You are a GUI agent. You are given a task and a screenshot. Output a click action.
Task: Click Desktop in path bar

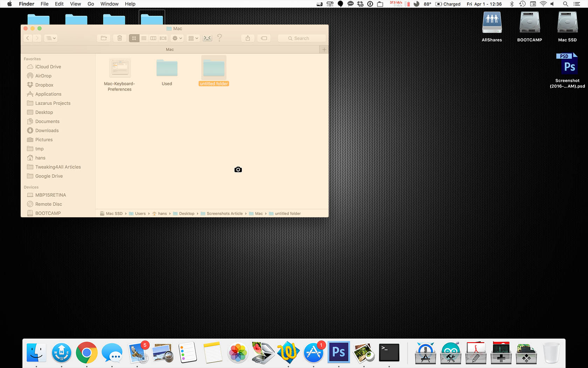[184, 213]
